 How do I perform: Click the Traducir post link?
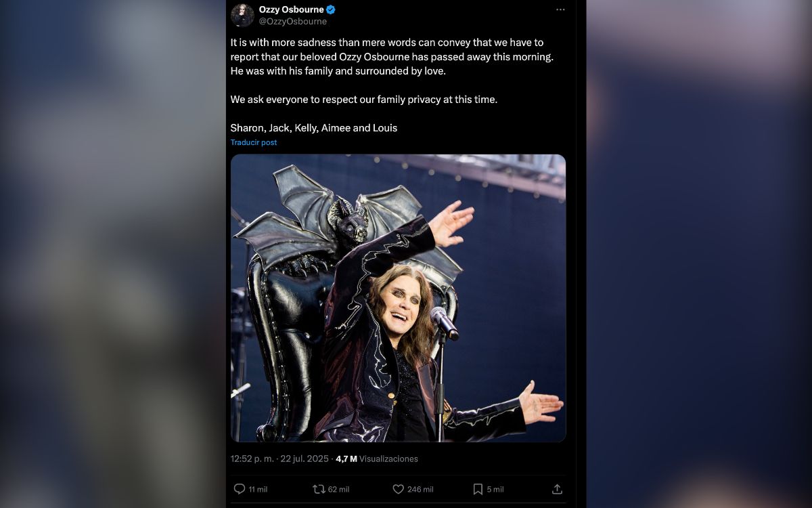coord(253,142)
